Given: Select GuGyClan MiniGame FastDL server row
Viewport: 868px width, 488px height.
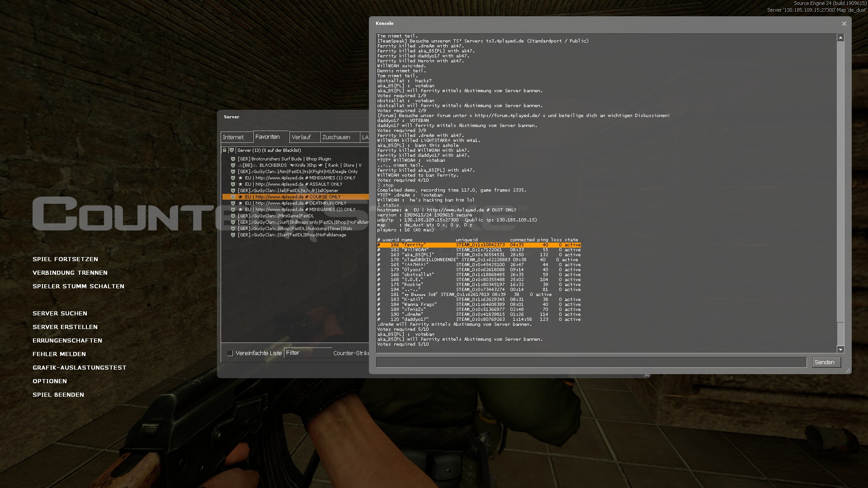Looking at the screenshot, I should click(296, 216).
